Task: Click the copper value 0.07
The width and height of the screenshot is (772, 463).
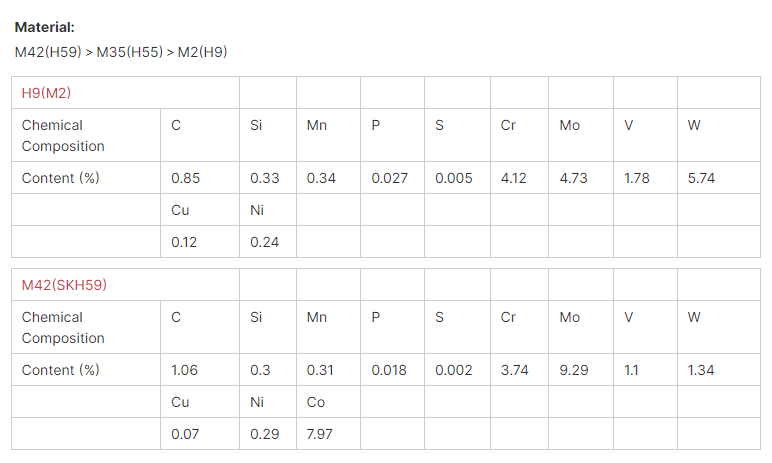Action: (x=185, y=434)
